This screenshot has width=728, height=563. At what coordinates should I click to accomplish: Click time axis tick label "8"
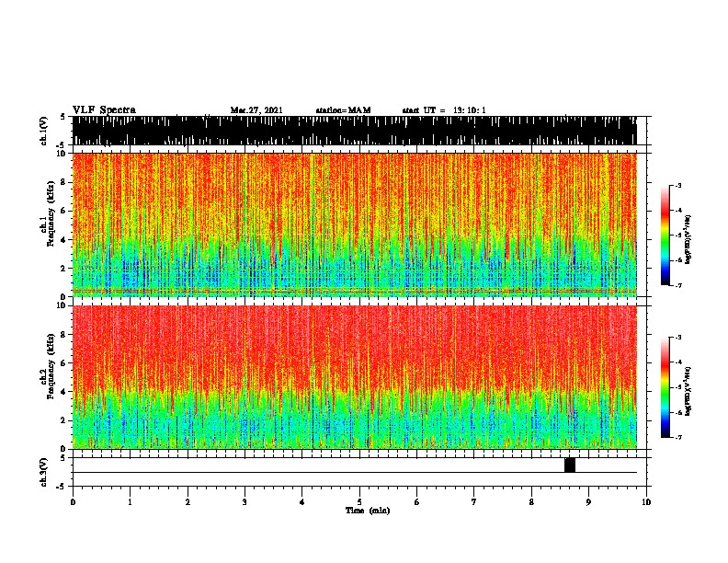[x=531, y=502]
